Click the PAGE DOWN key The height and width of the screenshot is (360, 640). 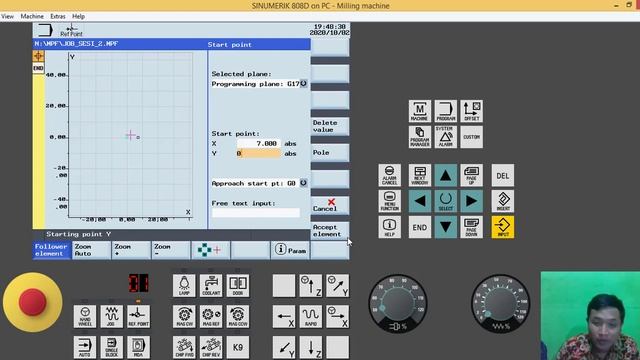click(471, 227)
